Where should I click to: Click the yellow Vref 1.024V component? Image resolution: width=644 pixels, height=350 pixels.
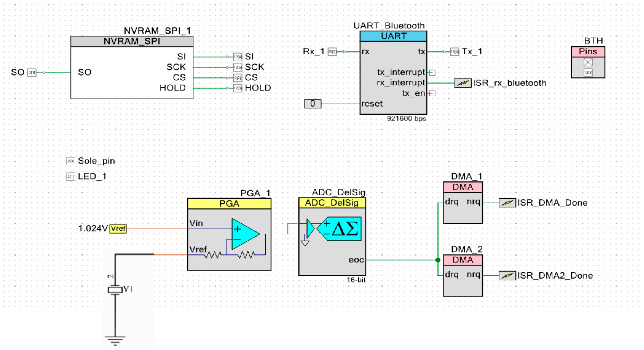pyautogui.click(x=118, y=228)
